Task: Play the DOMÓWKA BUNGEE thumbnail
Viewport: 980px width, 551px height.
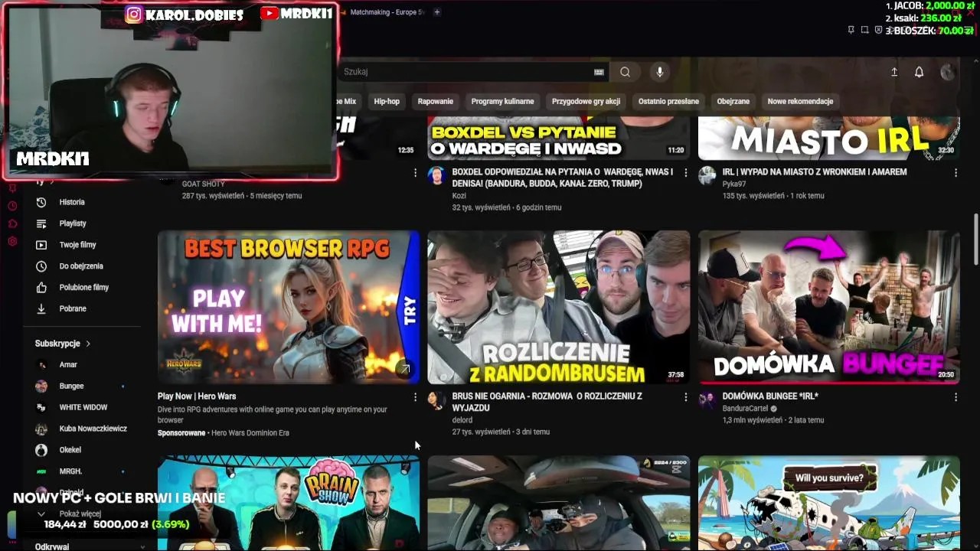Action: click(x=828, y=307)
